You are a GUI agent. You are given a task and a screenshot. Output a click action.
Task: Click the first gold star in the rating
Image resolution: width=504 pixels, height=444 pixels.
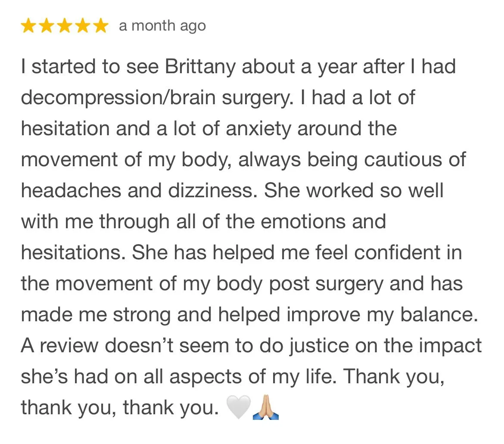(x=28, y=26)
